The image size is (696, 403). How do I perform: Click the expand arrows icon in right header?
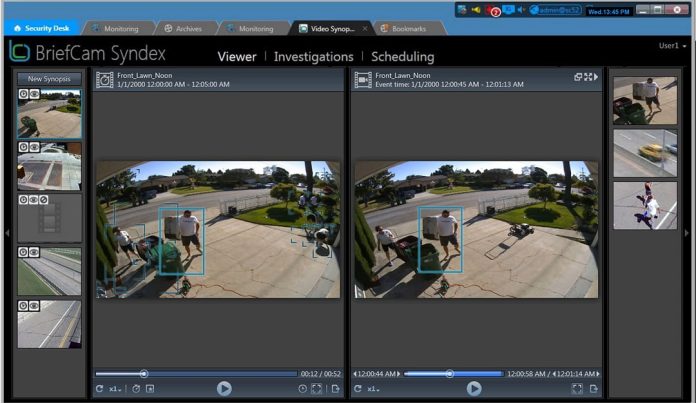pyautogui.click(x=587, y=77)
